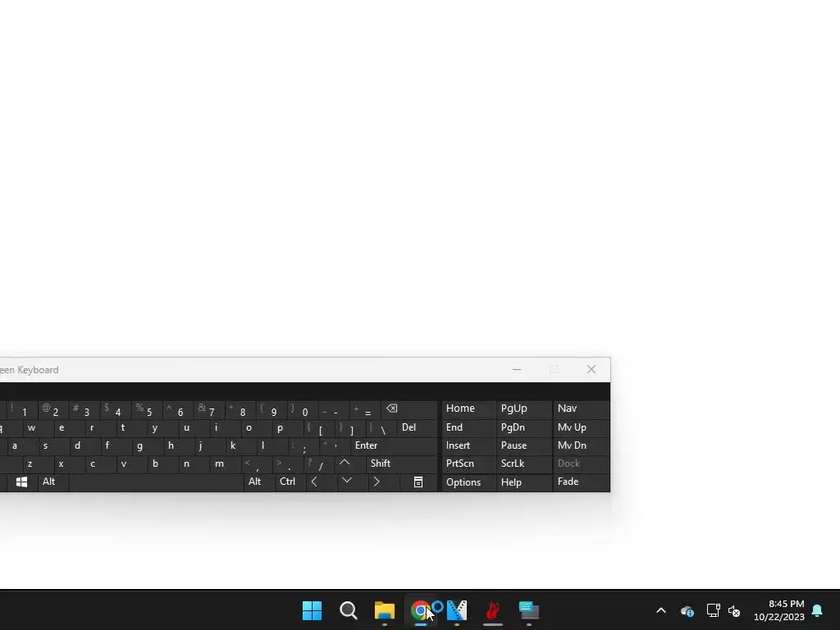Viewport: 840px width, 630px height.
Task: Click the down arrow key
Action: [347, 482]
